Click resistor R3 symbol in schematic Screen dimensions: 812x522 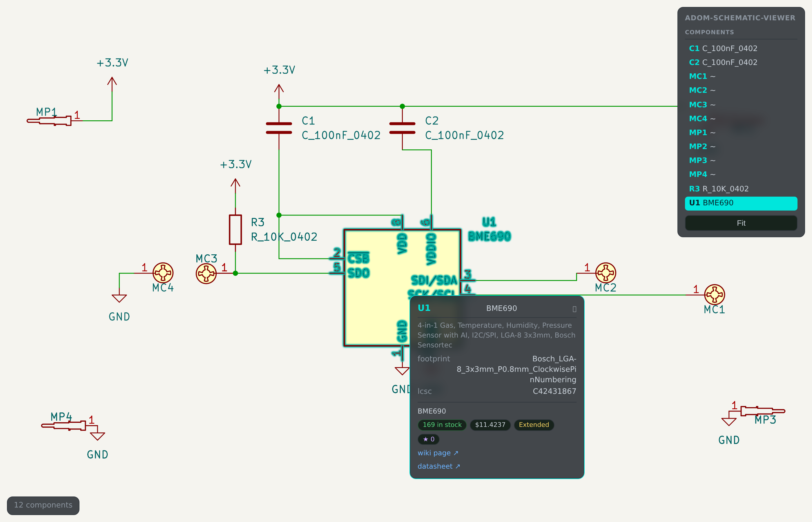235,230
